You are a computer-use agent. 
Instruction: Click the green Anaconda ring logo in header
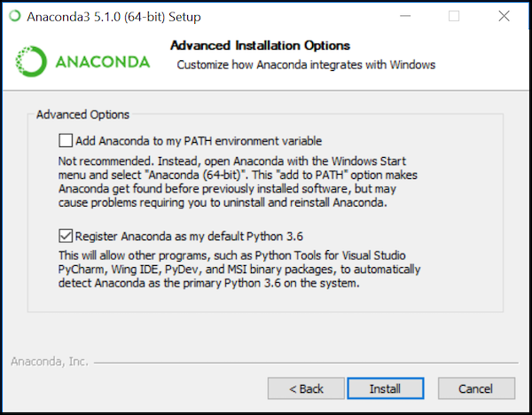pyautogui.click(x=31, y=61)
